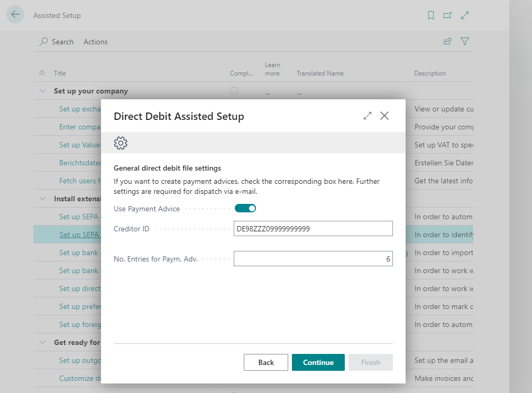Disable the Use Payment Advice toggle
Screen dimensions: 532x393
245,208
